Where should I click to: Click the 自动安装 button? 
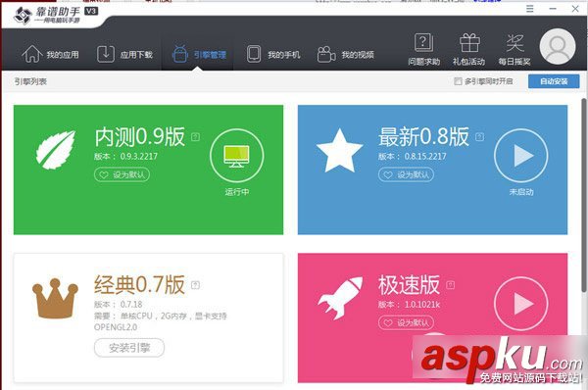(554, 81)
